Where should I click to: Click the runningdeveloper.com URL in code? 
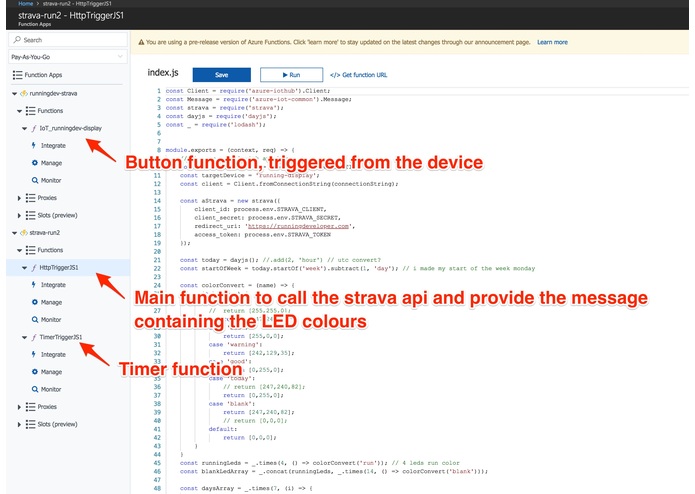click(x=298, y=226)
